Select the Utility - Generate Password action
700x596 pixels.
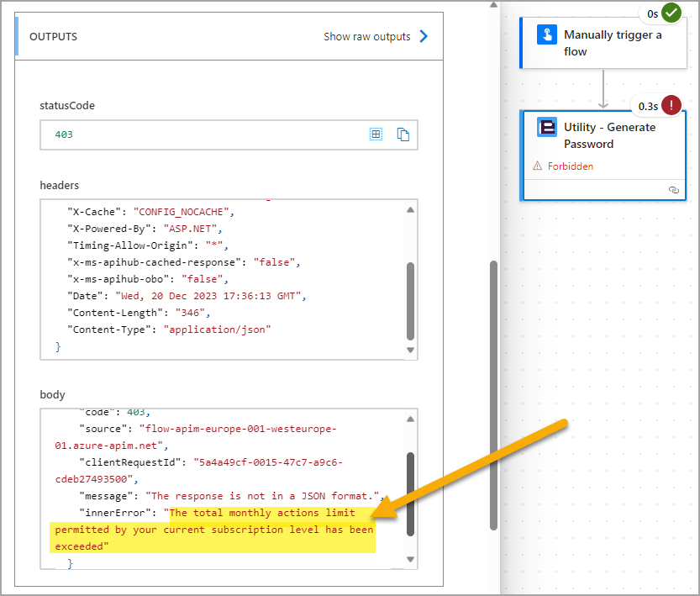click(x=603, y=156)
